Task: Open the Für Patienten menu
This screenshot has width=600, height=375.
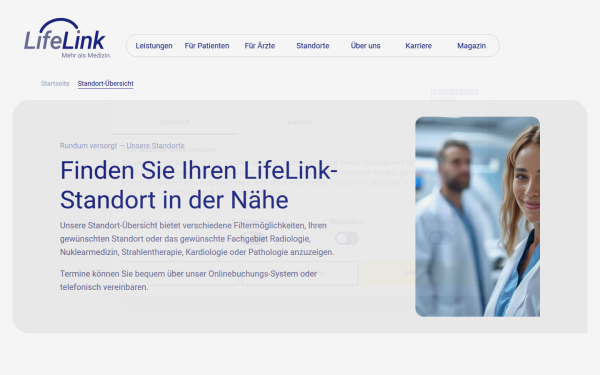Action: (x=207, y=46)
